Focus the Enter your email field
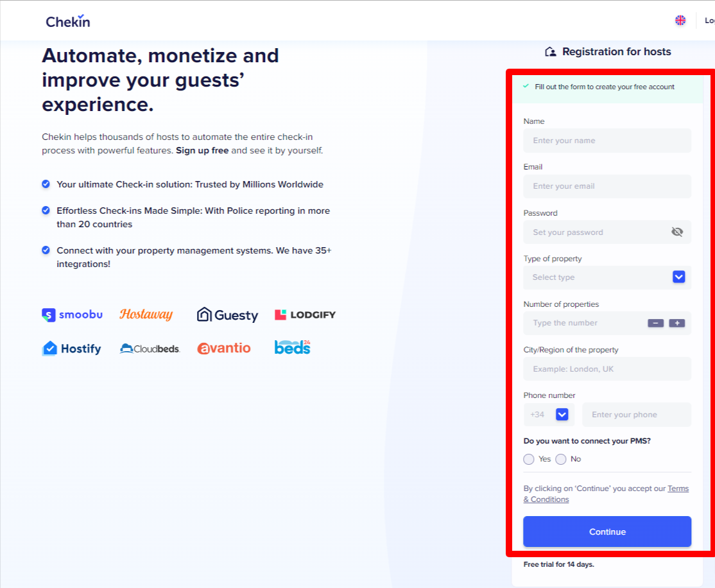 coord(607,186)
